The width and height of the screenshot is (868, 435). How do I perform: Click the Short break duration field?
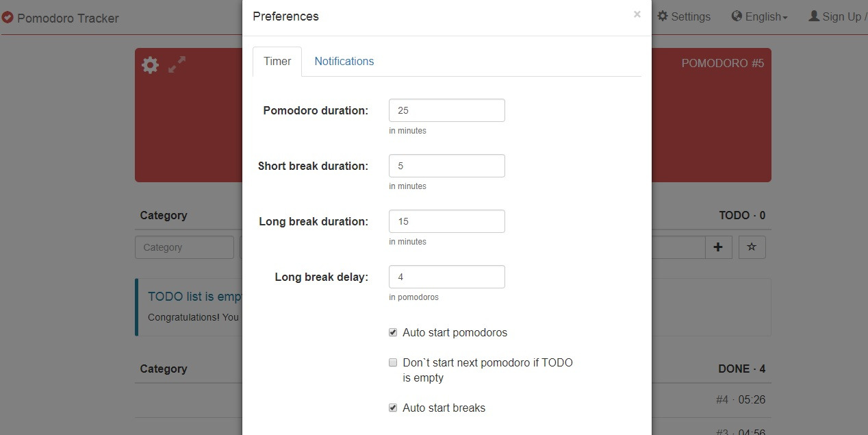446,166
